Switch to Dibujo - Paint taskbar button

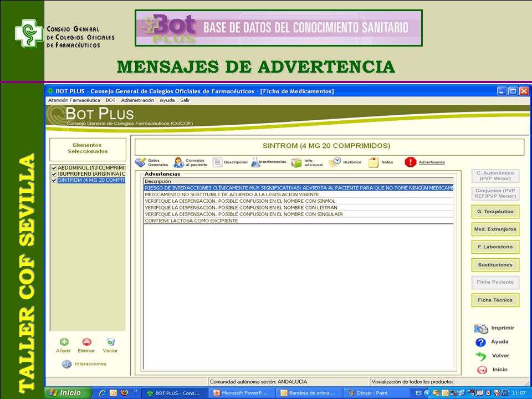[377, 393]
